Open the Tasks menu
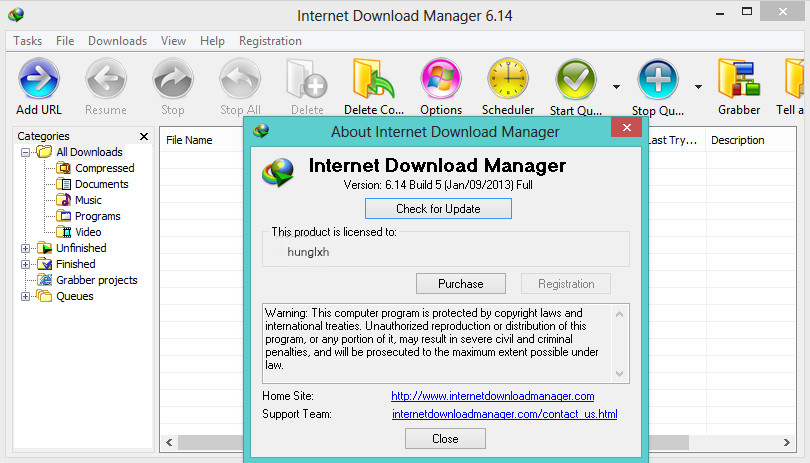 tap(27, 41)
